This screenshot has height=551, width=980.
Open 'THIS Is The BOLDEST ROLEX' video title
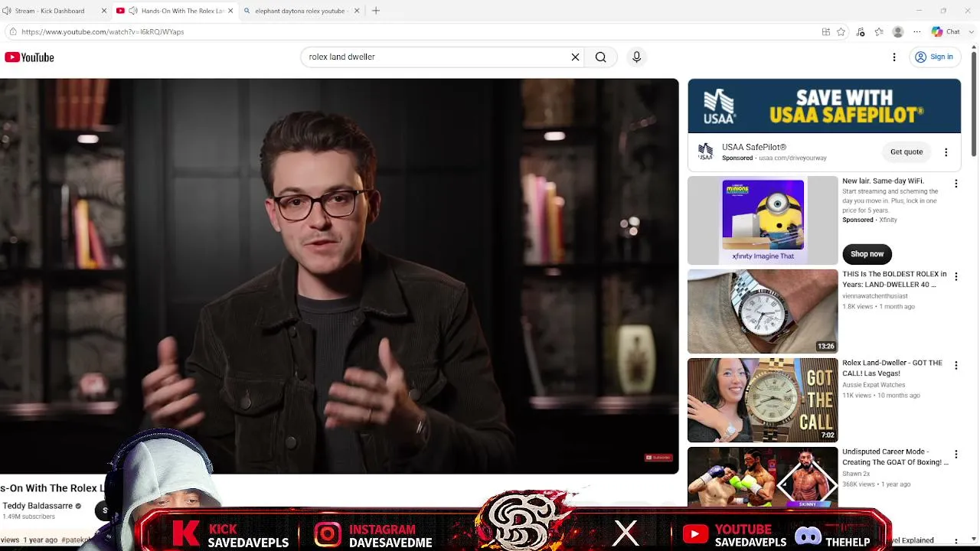click(894, 279)
